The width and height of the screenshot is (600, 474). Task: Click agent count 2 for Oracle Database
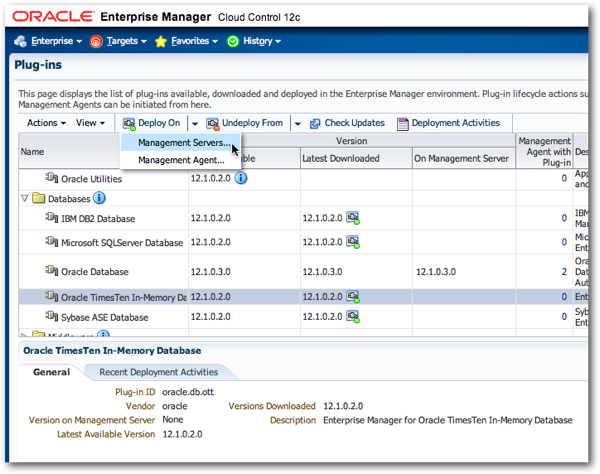tap(564, 272)
